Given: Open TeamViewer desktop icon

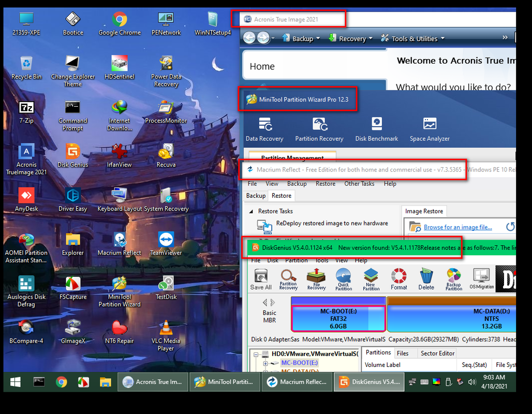Looking at the screenshot, I should pyautogui.click(x=166, y=244).
